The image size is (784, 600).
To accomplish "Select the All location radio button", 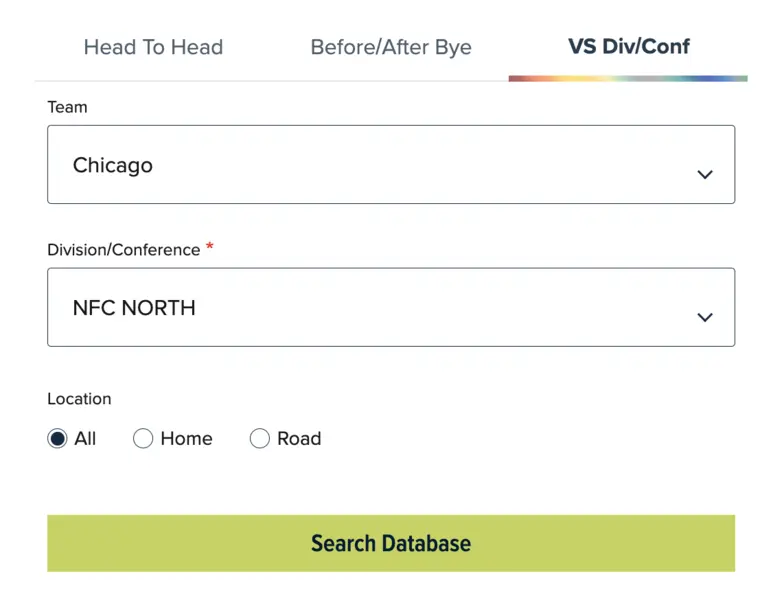I will [57, 439].
